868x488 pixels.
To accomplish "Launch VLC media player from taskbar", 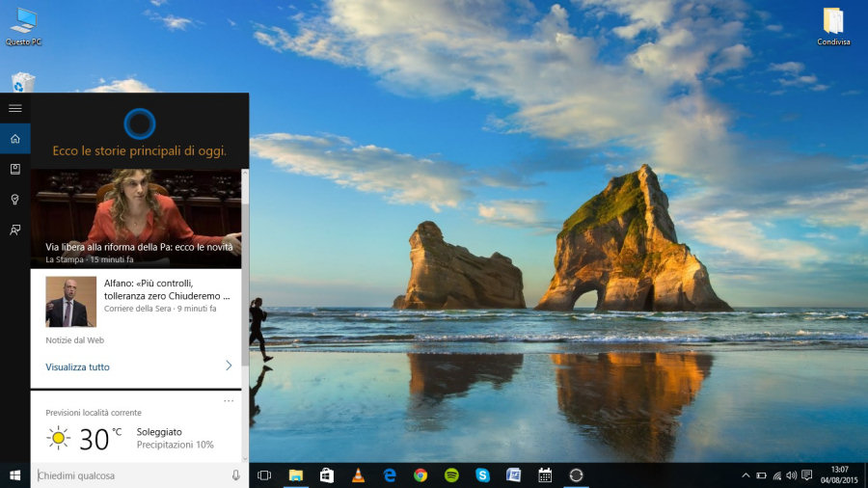I will (x=358, y=475).
